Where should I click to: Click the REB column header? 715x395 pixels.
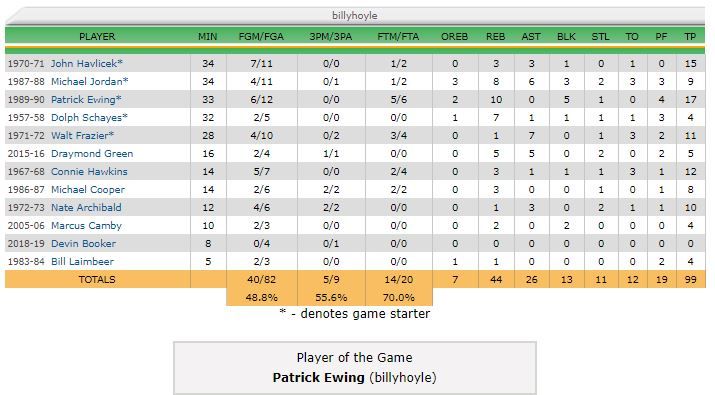(x=495, y=36)
